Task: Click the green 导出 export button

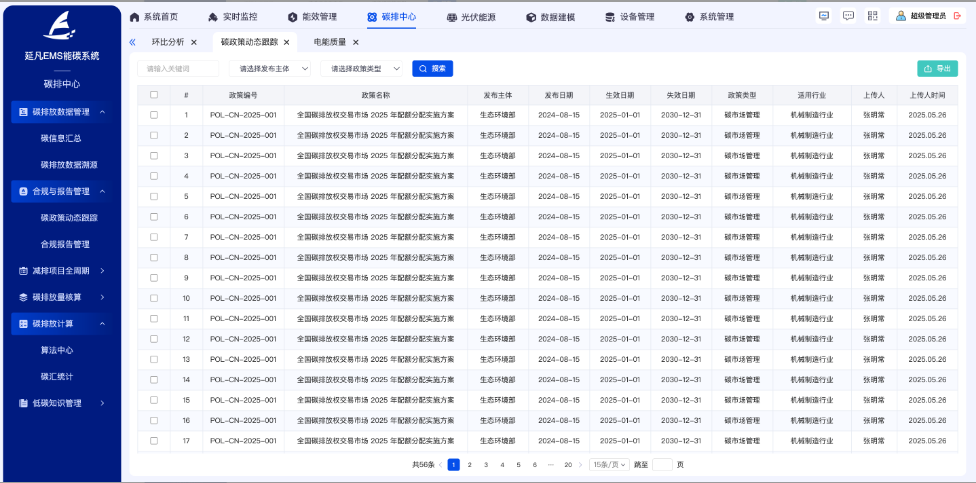Action: 936,69
